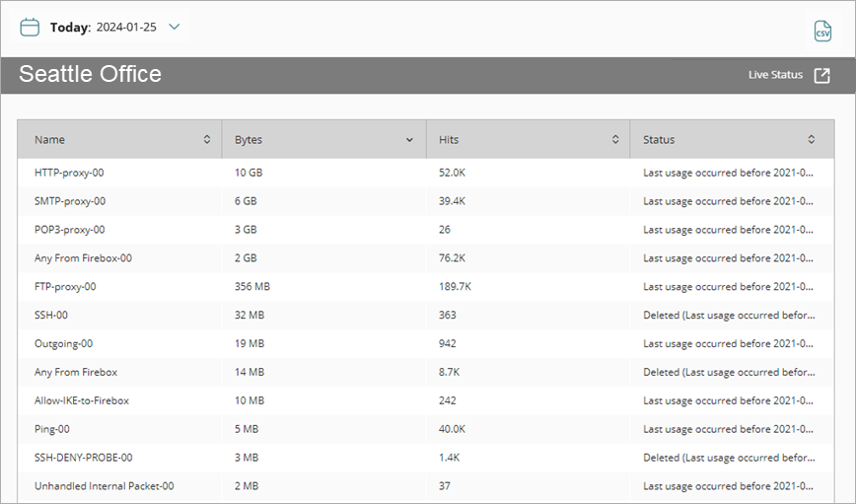Expand the date range dropdown chevron

pos(175,27)
